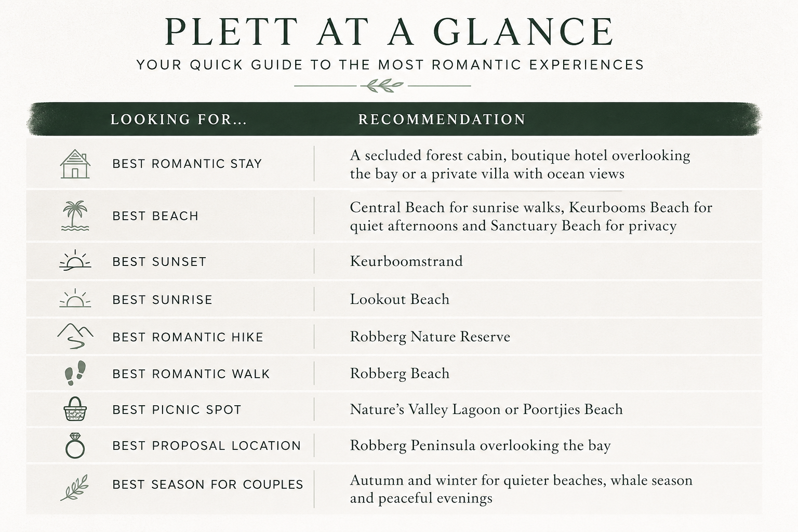The image size is (798, 532).
Task: Select the picnic basket icon
Action: click(x=75, y=409)
